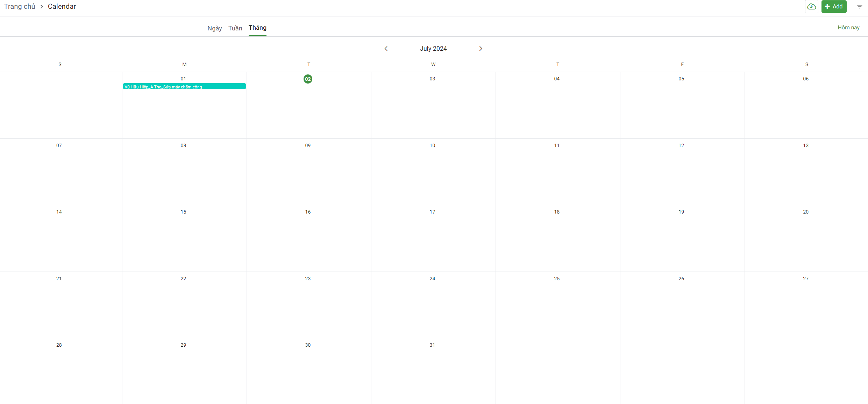Select date 31 in calendar

(x=432, y=345)
